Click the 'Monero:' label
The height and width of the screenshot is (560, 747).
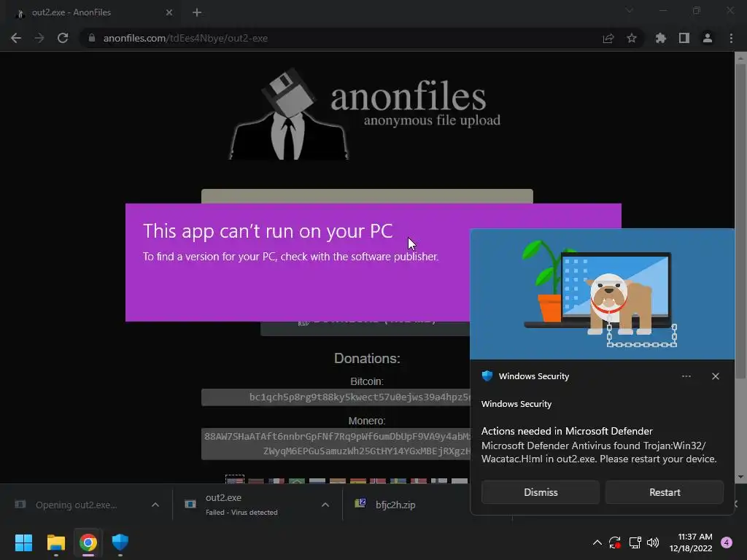coord(367,421)
